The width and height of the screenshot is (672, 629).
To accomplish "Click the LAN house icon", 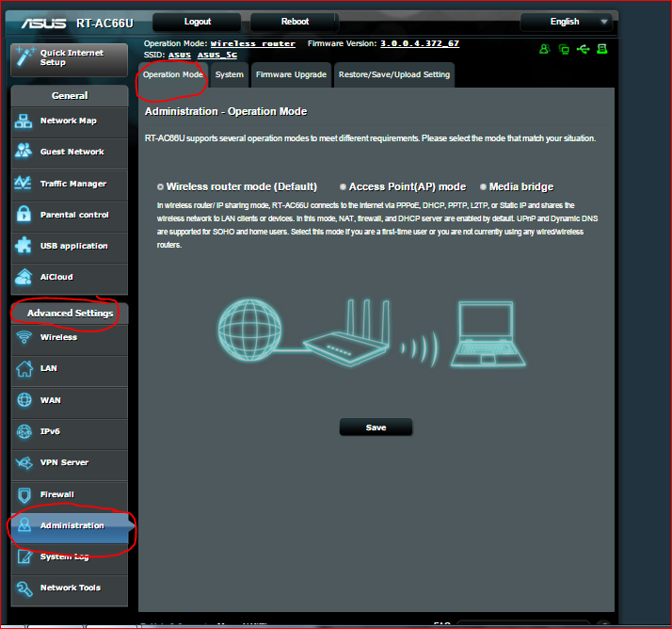I will point(24,368).
